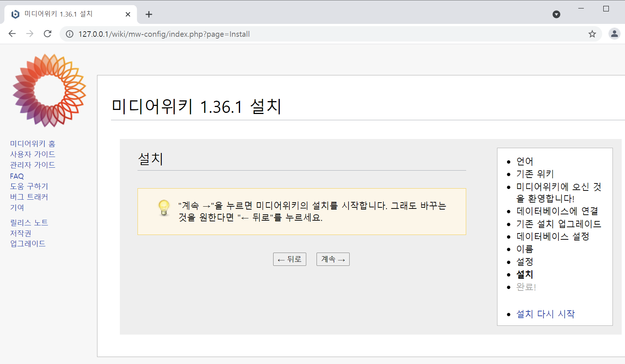Go back using browser back arrow
625x364 pixels.
pyautogui.click(x=12, y=34)
